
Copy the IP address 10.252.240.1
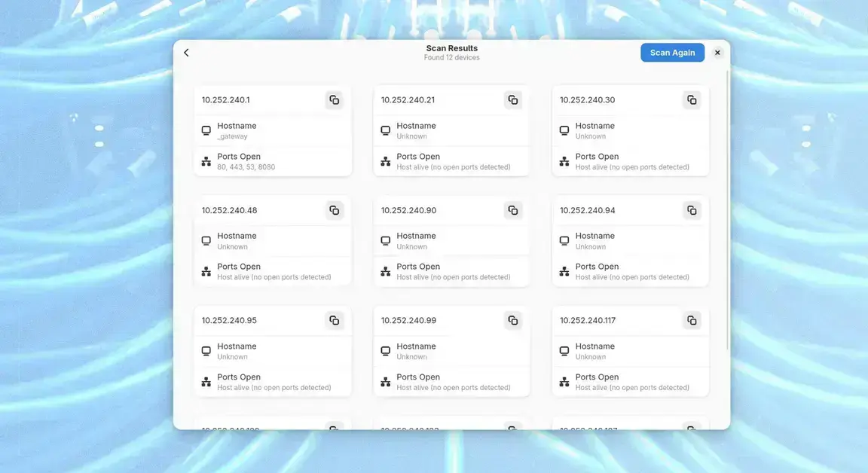pos(335,100)
